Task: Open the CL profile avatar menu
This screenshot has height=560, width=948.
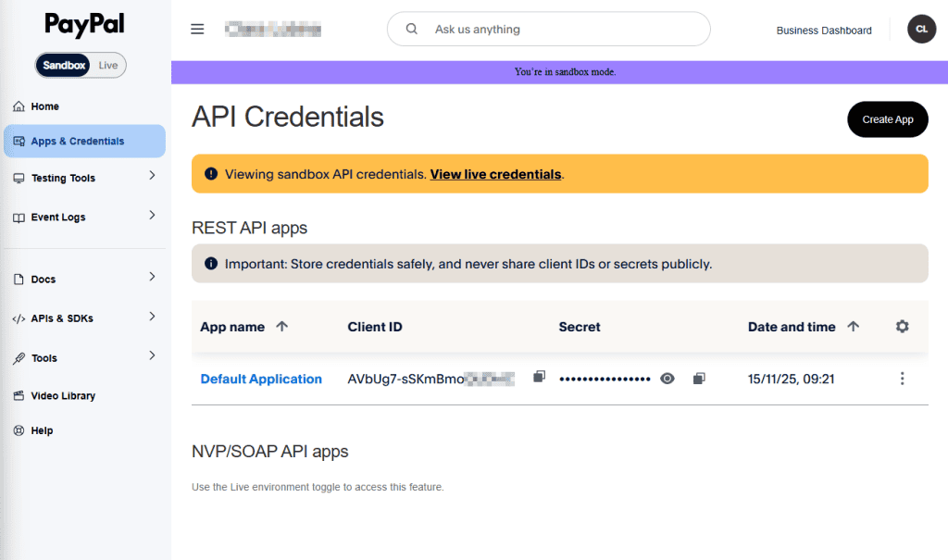Action: point(921,29)
